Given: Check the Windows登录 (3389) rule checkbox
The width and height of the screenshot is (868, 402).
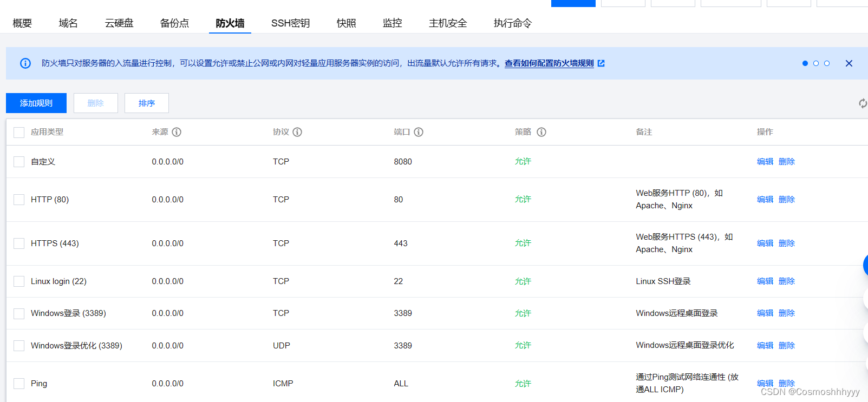Looking at the screenshot, I should tap(19, 314).
